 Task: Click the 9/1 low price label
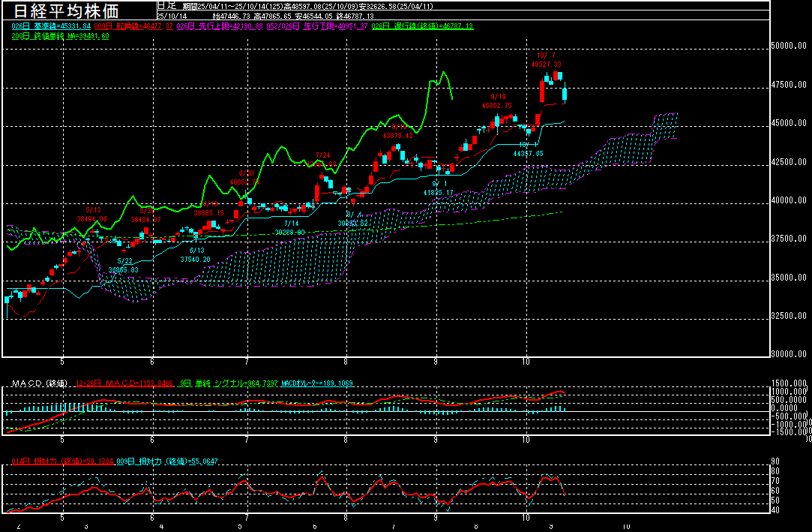coord(439,193)
